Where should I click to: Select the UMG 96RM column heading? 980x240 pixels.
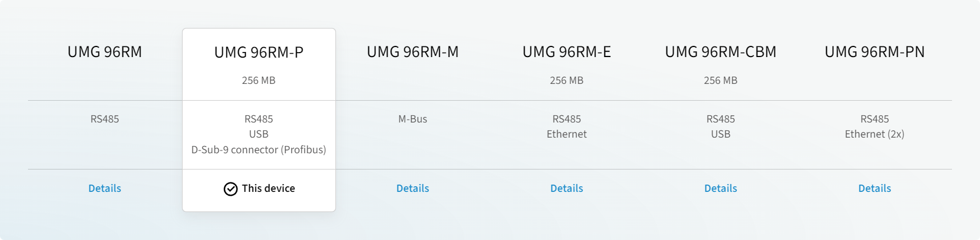tap(105, 52)
